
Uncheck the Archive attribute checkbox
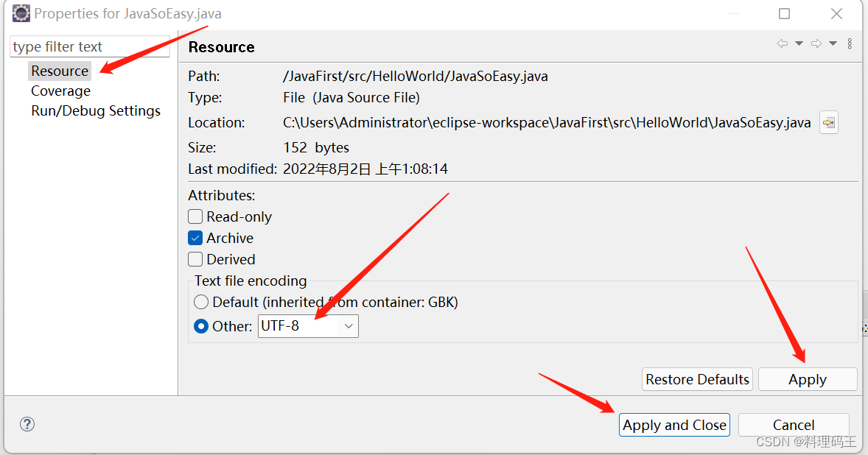pos(195,238)
